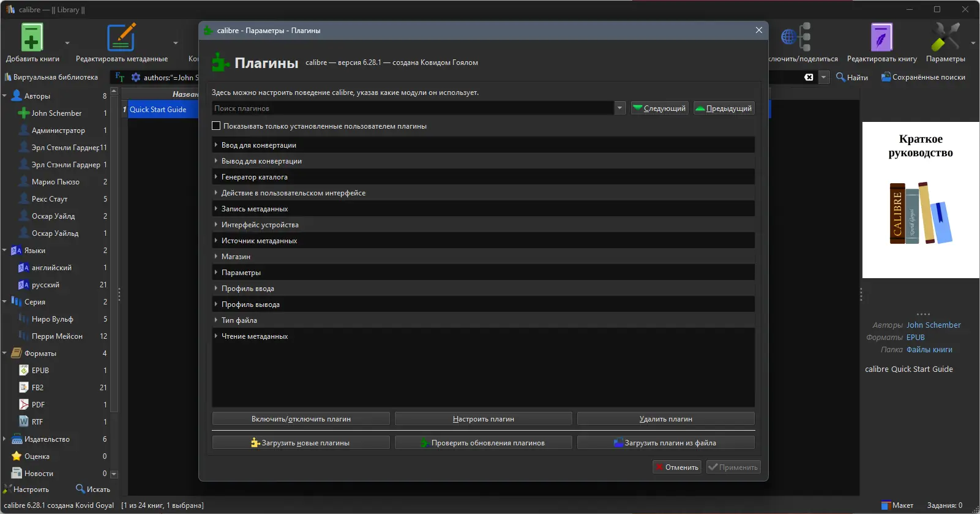Collapse the Authors (Авторы) tree category
The height and width of the screenshot is (514, 980).
coord(4,96)
